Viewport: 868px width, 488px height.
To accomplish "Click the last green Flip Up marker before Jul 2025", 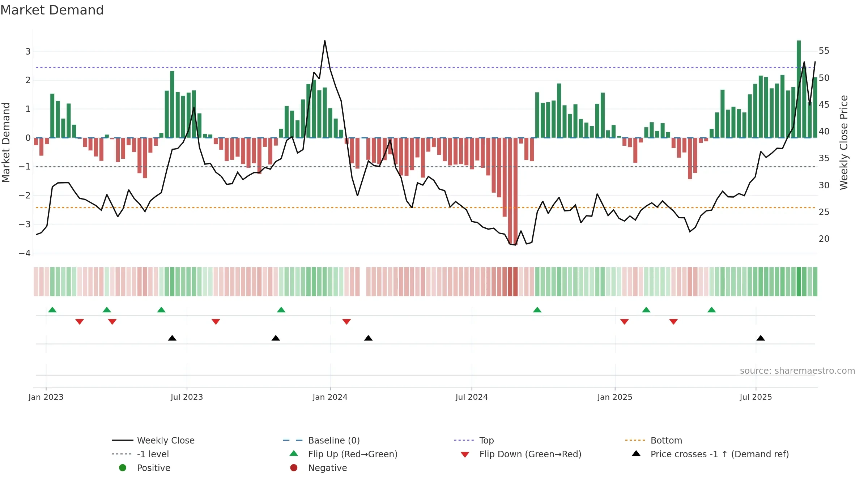I will 711,310.
